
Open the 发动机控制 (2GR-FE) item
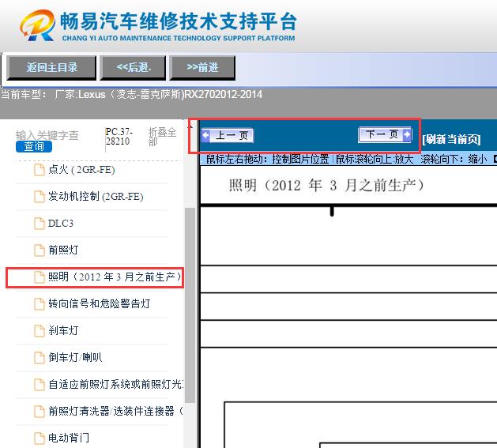pyautogui.click(x=96, y=197)
